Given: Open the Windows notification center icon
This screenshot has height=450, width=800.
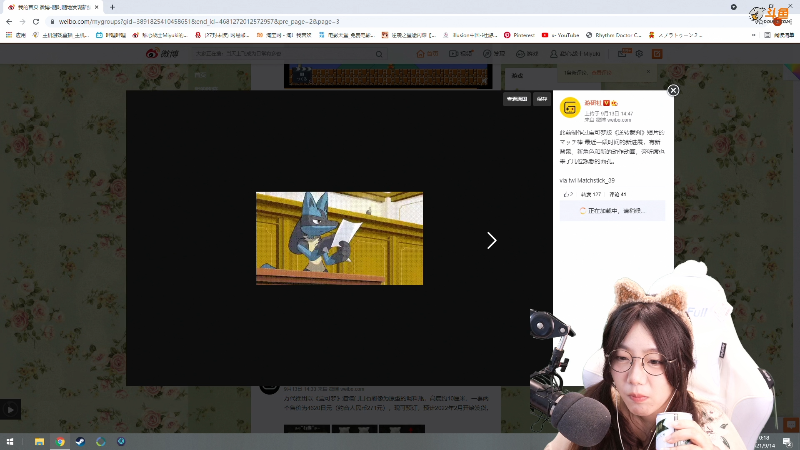Looking at the screenshot, I should (x=788, y=441).
